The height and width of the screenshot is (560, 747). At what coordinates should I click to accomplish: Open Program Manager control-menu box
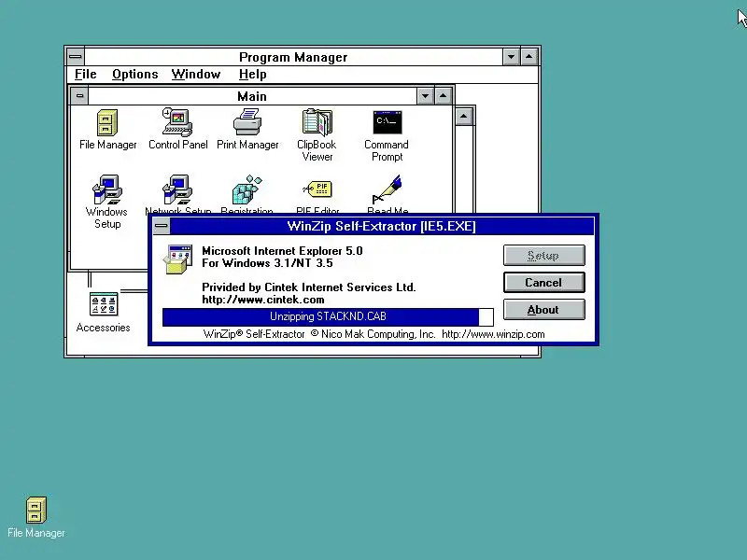coord(76,57)
